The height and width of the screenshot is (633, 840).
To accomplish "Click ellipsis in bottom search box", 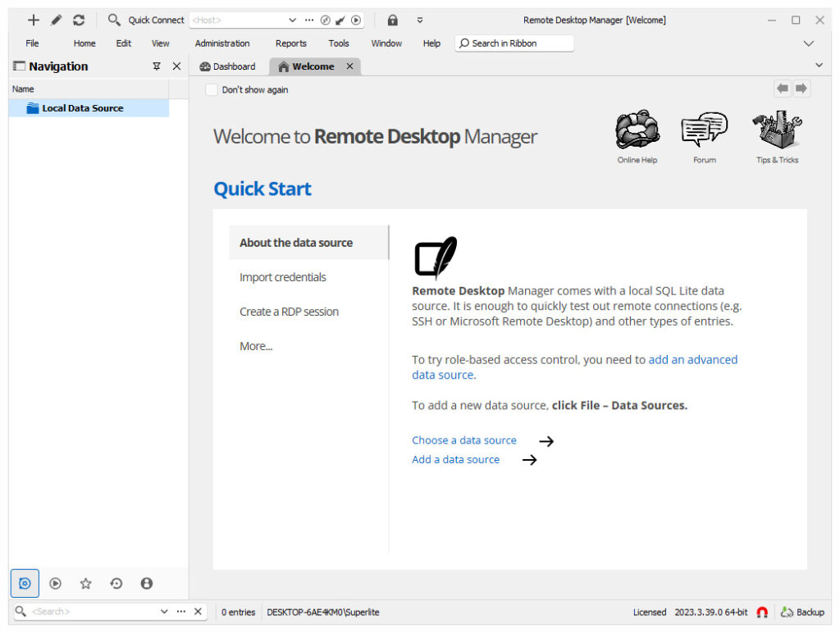I will tap(181, 612).
